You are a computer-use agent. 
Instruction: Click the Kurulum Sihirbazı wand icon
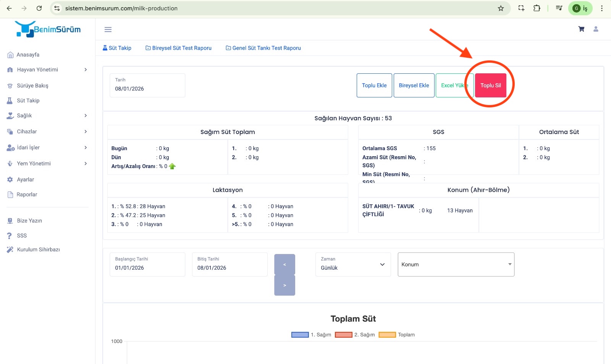10,249
